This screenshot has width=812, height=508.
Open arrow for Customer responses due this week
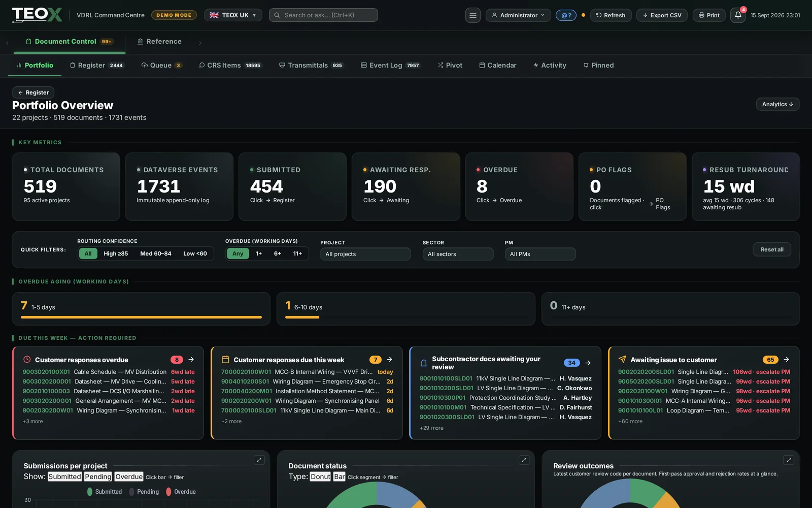tap(390, 359)
